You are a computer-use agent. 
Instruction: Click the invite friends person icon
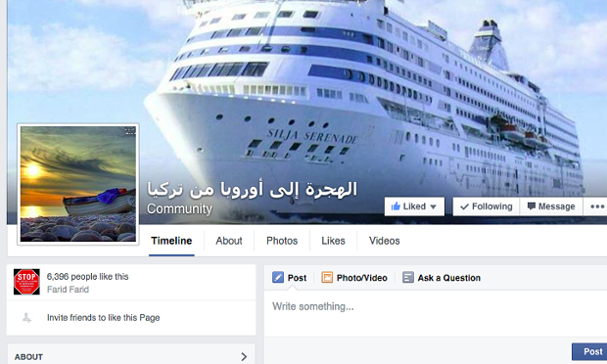26,318
